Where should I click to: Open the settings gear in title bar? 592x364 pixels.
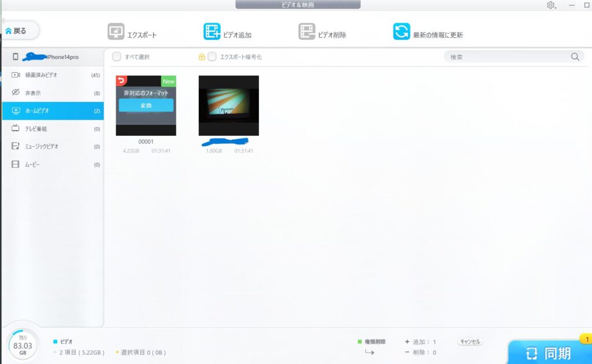(551, 5)
